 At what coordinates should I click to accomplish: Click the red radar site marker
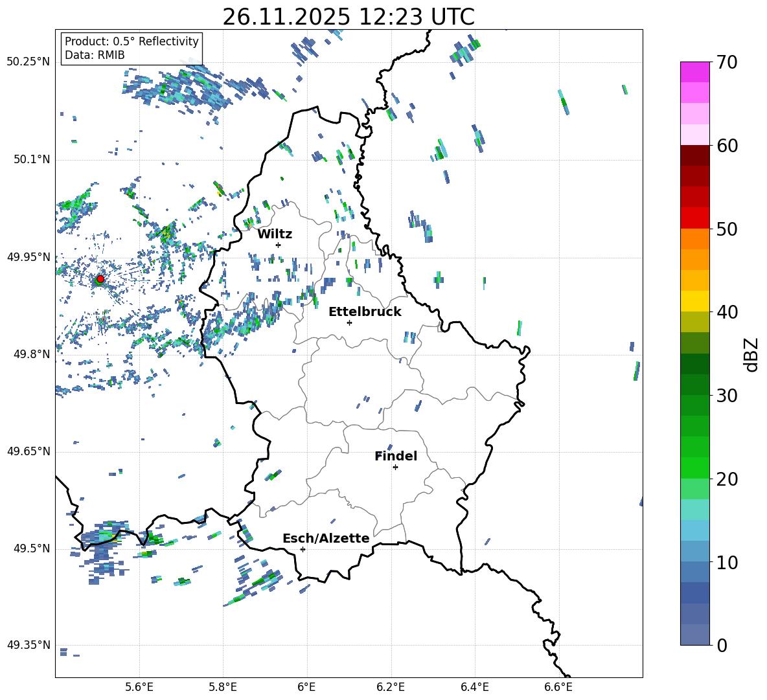click(100, 279)
